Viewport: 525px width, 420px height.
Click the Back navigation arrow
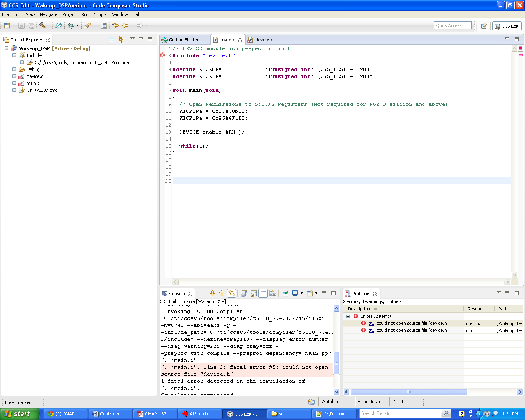pos(125,25)
